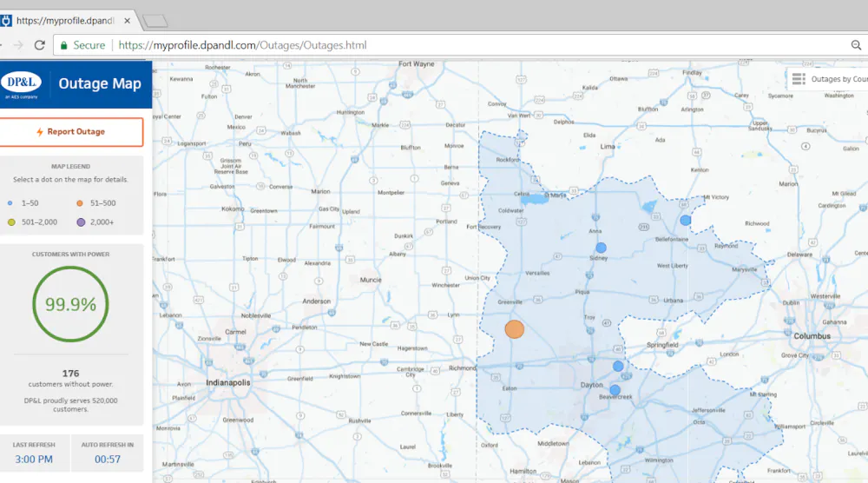Click the DP&L logo

[21, 84]
